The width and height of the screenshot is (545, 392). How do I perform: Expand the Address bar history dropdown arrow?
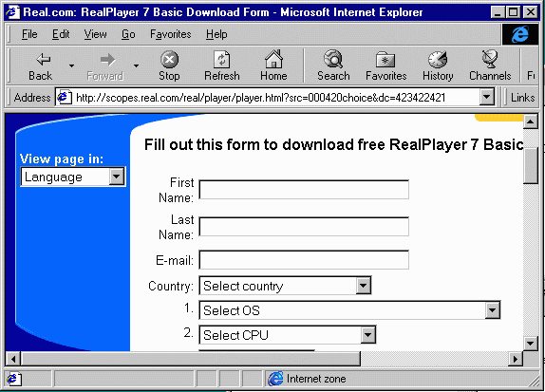[x=486, y=98]
